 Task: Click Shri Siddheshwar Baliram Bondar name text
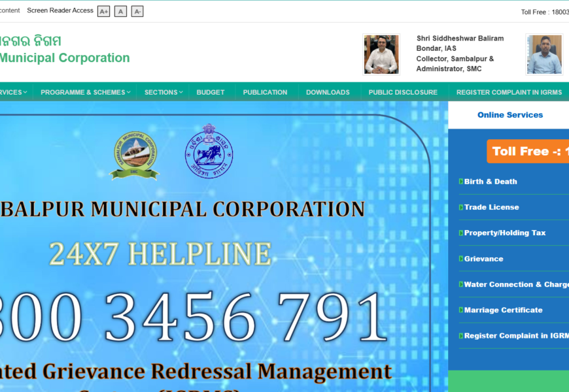pyautogui.click(x=460, y=43)
